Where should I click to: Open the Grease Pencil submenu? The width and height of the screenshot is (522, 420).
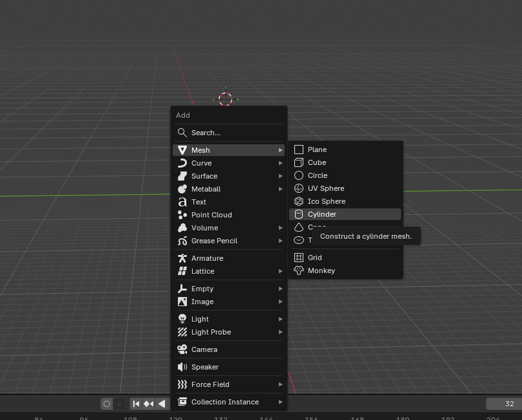(229, 241)
